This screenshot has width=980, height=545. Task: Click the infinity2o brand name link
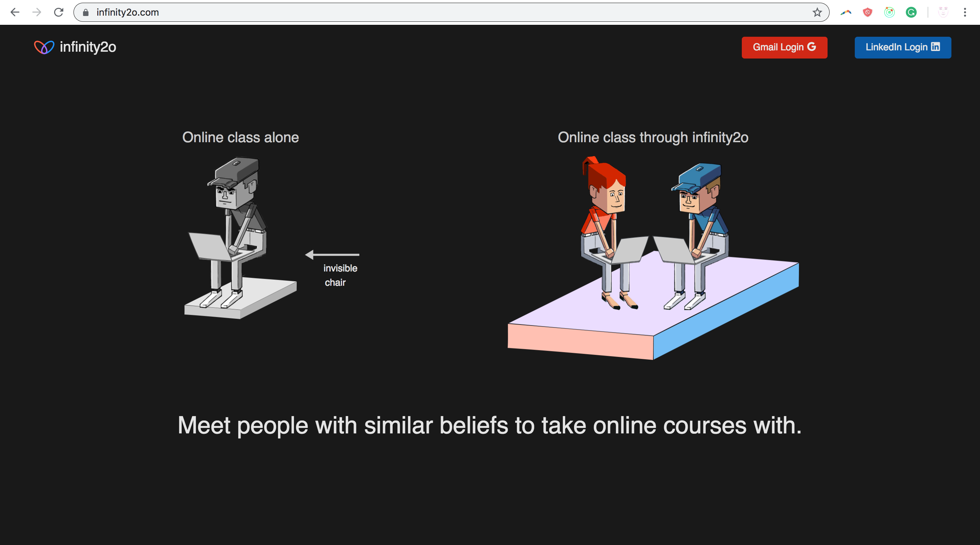(88, 47)
